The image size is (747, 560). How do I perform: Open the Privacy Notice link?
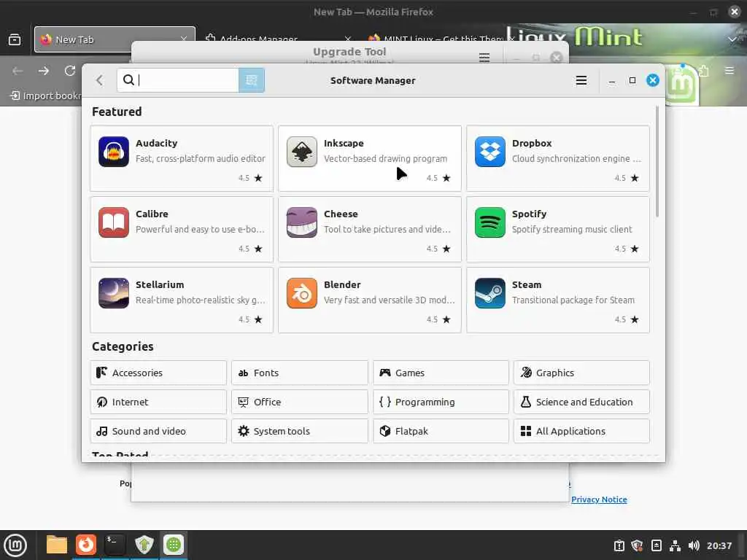click(x=599, y=499)
